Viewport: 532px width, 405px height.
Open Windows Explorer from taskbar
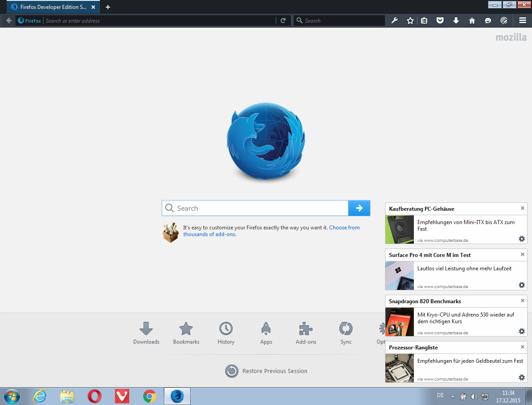click(67, 396)
